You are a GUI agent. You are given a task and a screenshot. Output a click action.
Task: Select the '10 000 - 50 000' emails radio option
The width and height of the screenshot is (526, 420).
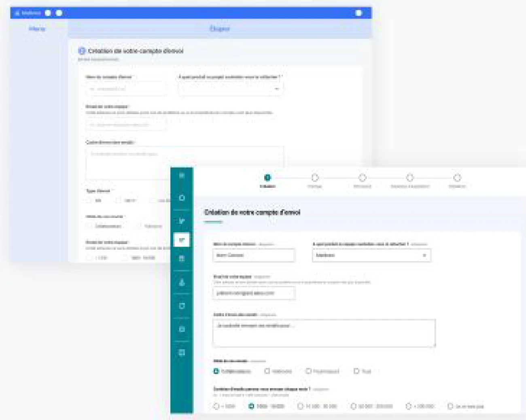point(300,406)
